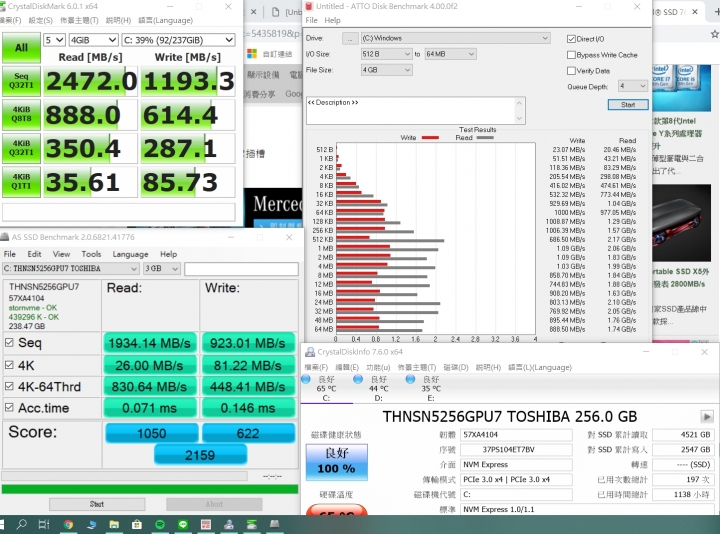Open the ATTO Drive selection dropdown

[x=456, y=38]
